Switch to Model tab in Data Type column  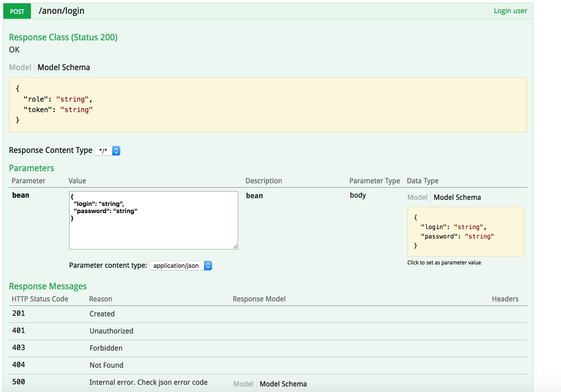coord(417,197)
